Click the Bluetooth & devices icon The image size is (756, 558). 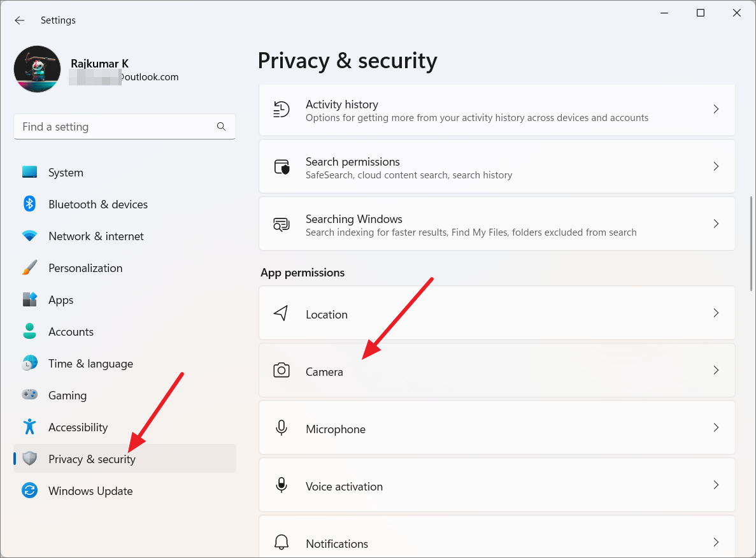click(29, 204)
